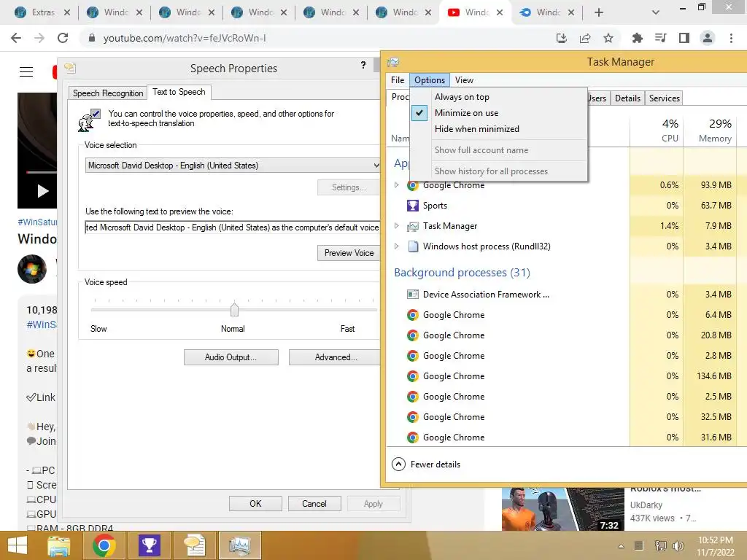Open Speech Properties taskbar icon
The height and width of the screenshot is (560, 747).
194,545
